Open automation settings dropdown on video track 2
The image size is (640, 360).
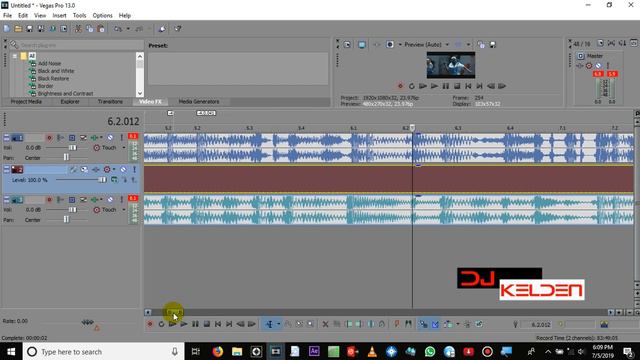click(x=114, y=169)
